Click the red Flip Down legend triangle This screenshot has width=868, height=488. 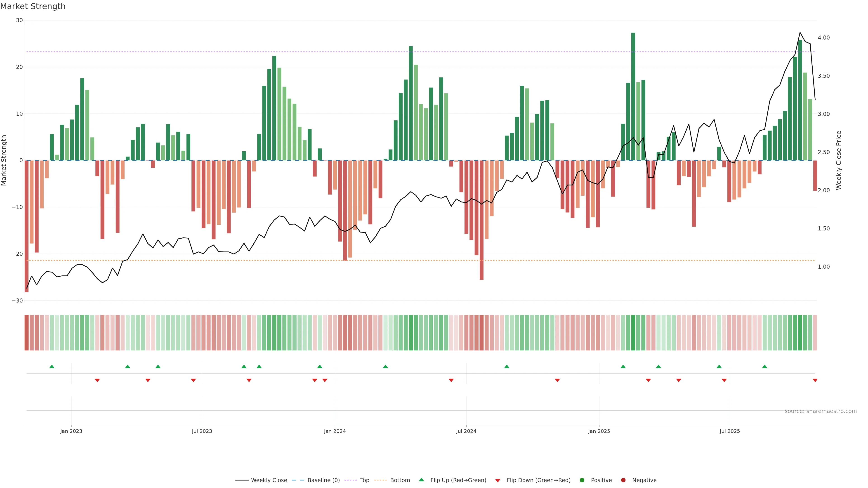tap(498, 481)
